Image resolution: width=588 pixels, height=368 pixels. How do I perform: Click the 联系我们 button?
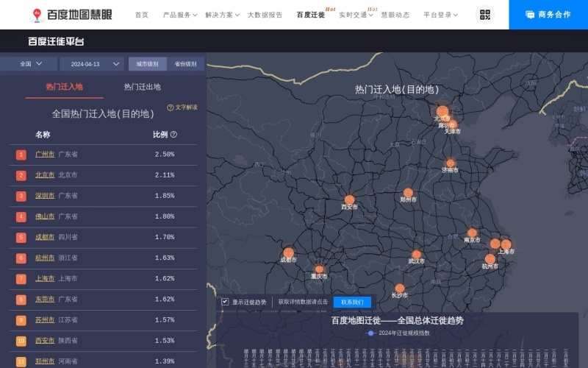[x=352, y=302]
